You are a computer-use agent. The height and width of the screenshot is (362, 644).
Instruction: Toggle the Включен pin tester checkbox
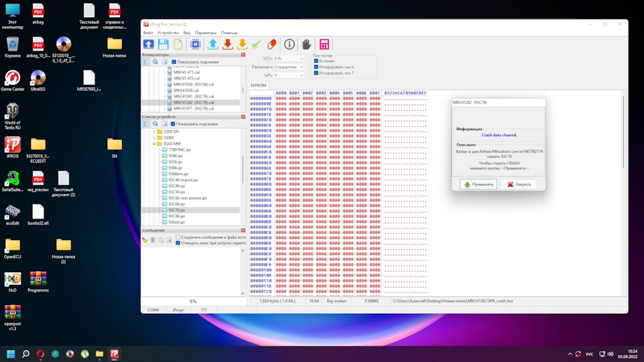(x=316, y=61)
